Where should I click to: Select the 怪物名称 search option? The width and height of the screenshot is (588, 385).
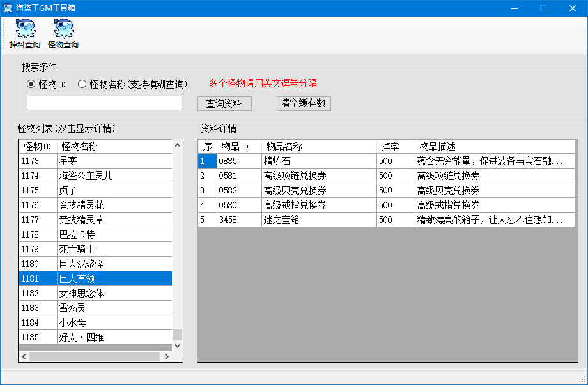click(x=82, y=85)
